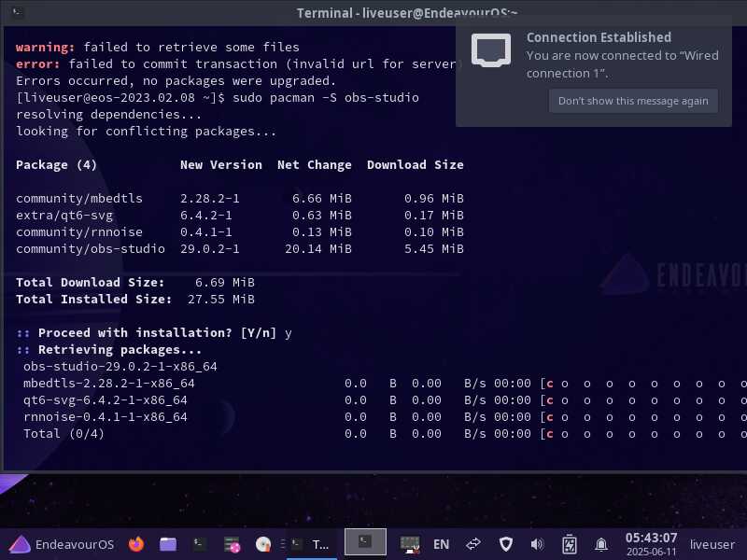Click the Terminal window title bar text
This screenshot has width=747, height=560.
[407, 13]
